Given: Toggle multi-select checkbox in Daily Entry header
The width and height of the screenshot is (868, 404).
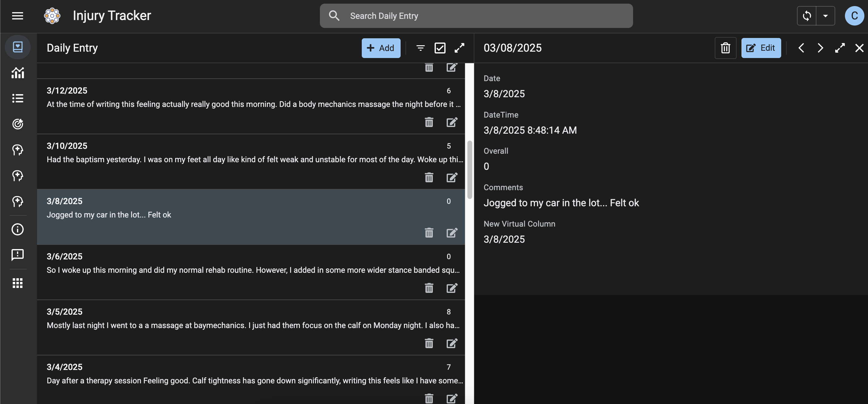Looking at the screenshot, I should [440, 48].
